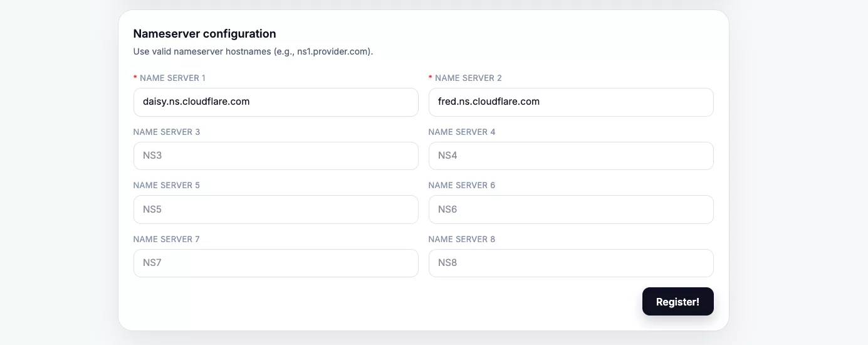The image size is (868, 345).
Task: Click inside the NS8 placeholder field
Action: pyautogui.click(x=570, y=263)
